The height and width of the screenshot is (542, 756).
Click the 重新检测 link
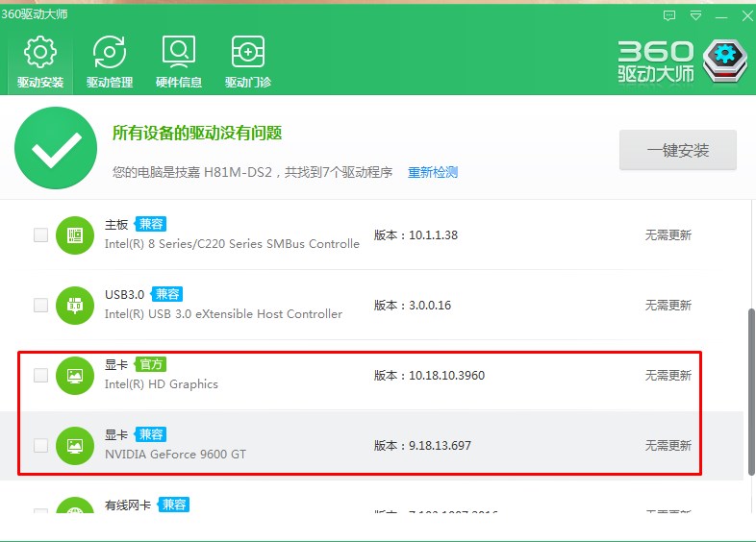(433, 172)
